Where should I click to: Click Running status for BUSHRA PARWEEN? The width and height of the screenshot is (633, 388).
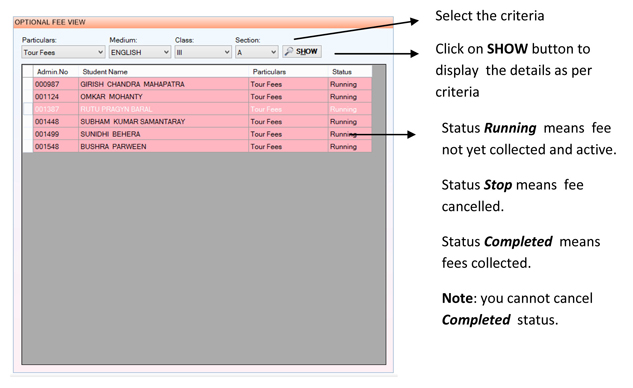(x=350, y=147)
